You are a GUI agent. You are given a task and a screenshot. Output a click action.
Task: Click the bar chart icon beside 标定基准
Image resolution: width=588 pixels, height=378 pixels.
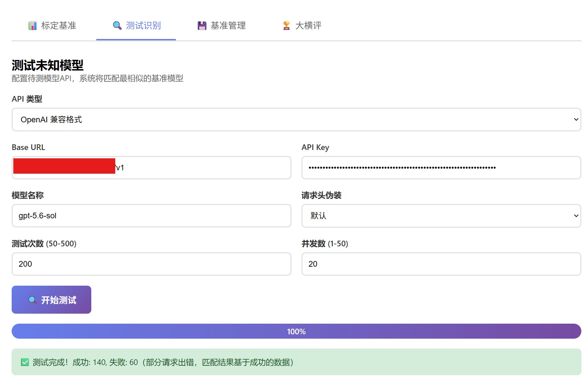tap(32, 26)
